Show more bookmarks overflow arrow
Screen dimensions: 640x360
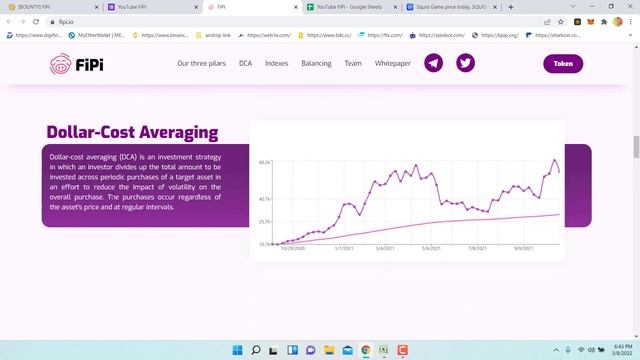pos(630,36)
